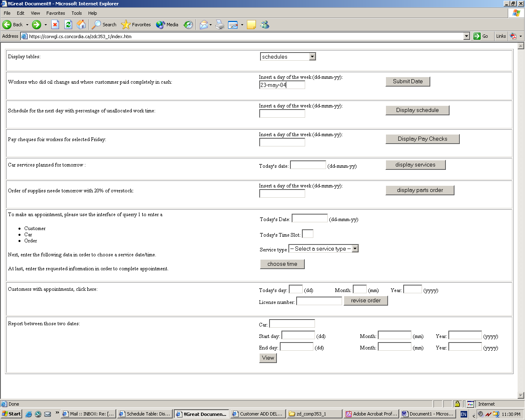The height and width of the screenshot is (420, 525).
Task: Open the Favorites menu
Action: click(x=55, y=13)
